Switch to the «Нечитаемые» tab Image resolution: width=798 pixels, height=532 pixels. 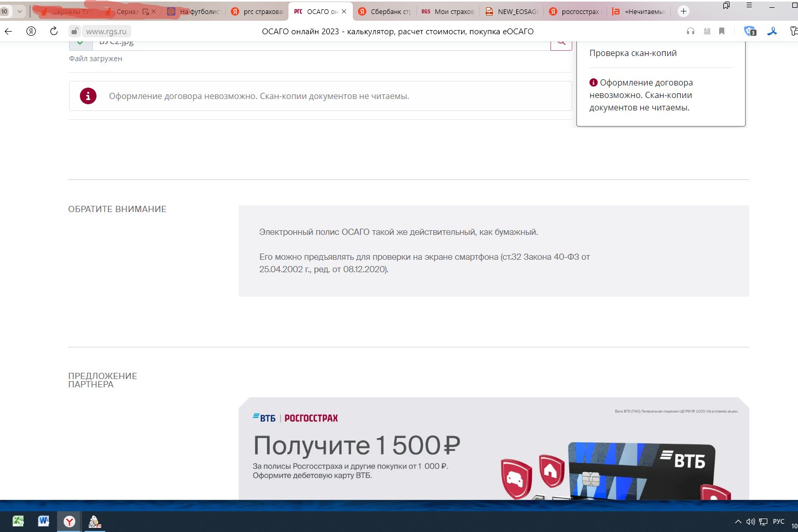[639, 11]
